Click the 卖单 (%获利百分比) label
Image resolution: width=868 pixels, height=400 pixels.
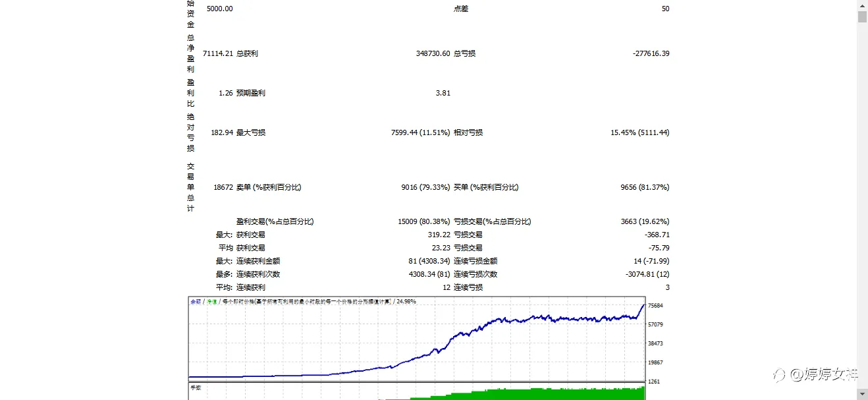click(x=269, y=187)
